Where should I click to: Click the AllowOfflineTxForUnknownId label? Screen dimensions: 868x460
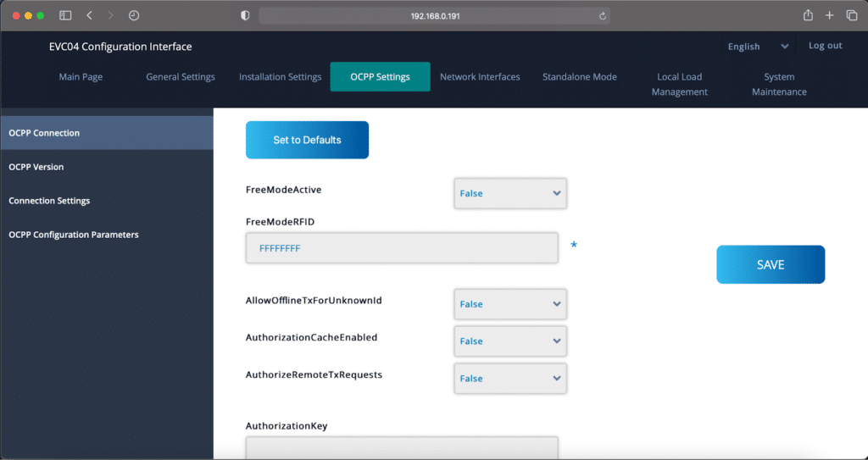coord(314,301)
